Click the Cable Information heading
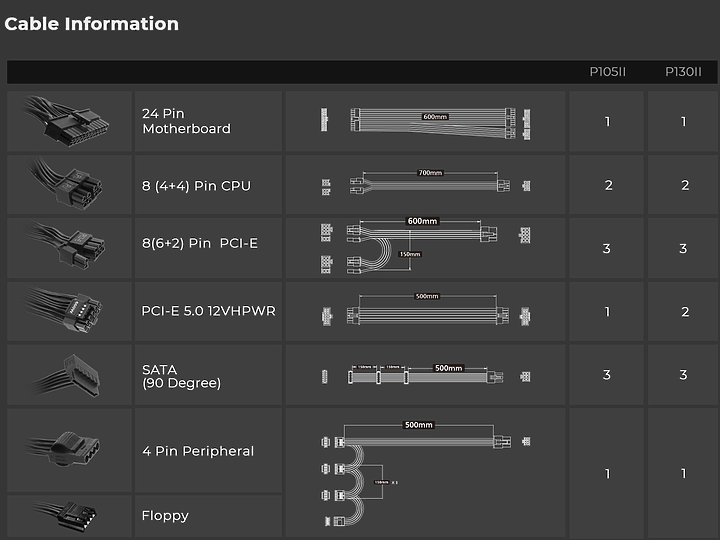720x540 pixels. click(x=91, y=24)
